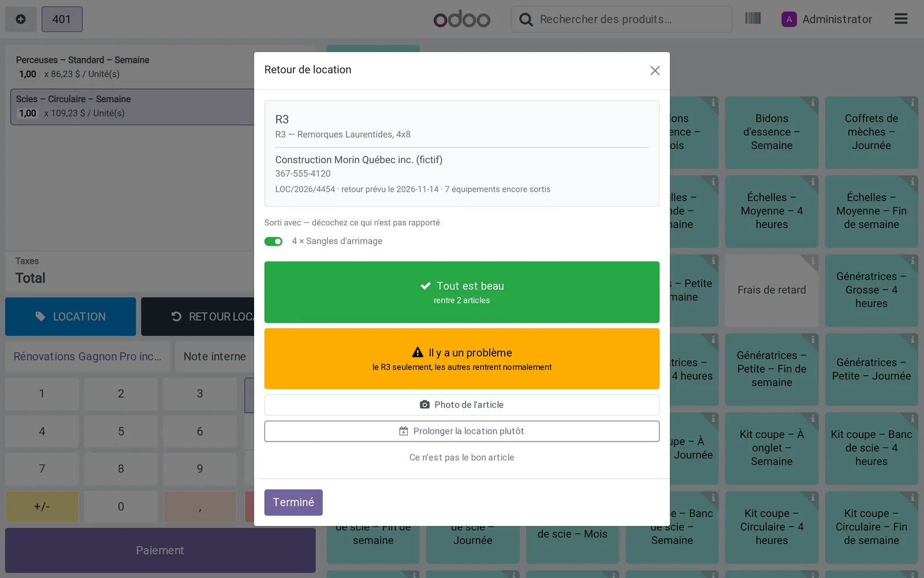The width and height of the screenshot is (924, 578).
Task: Add a Note interne
Action: [x=214, y=357]
